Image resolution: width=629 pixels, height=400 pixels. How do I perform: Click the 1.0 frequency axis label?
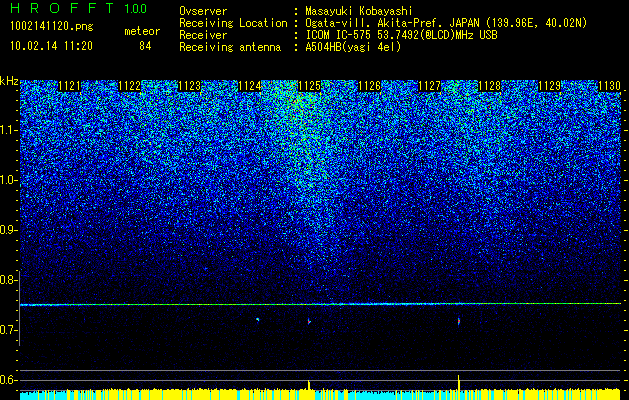(8, 180)
